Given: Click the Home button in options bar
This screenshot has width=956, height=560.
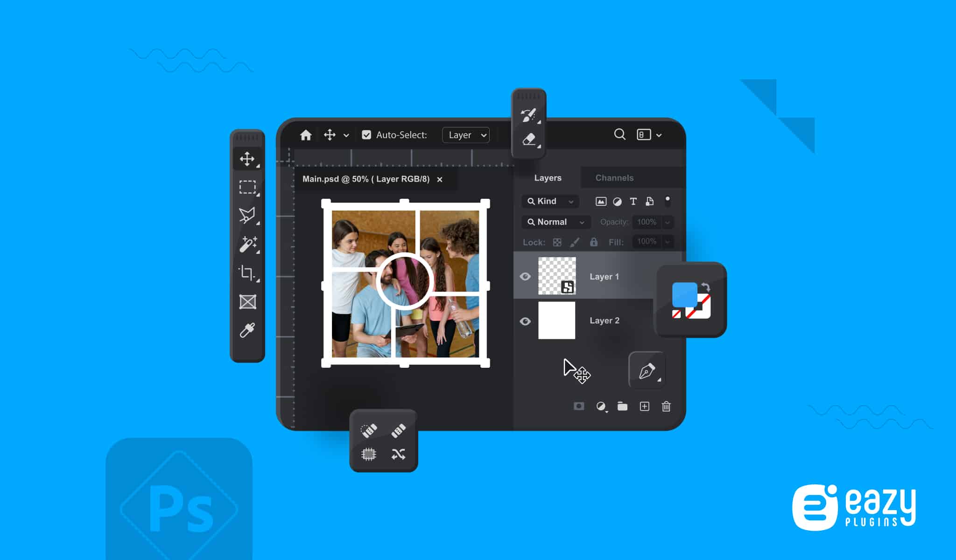Looking at the screenshot, I should [306, 135].
